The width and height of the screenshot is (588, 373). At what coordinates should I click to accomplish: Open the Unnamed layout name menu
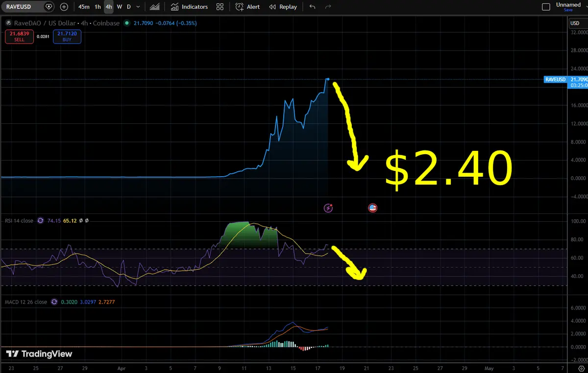pos(568,5)
